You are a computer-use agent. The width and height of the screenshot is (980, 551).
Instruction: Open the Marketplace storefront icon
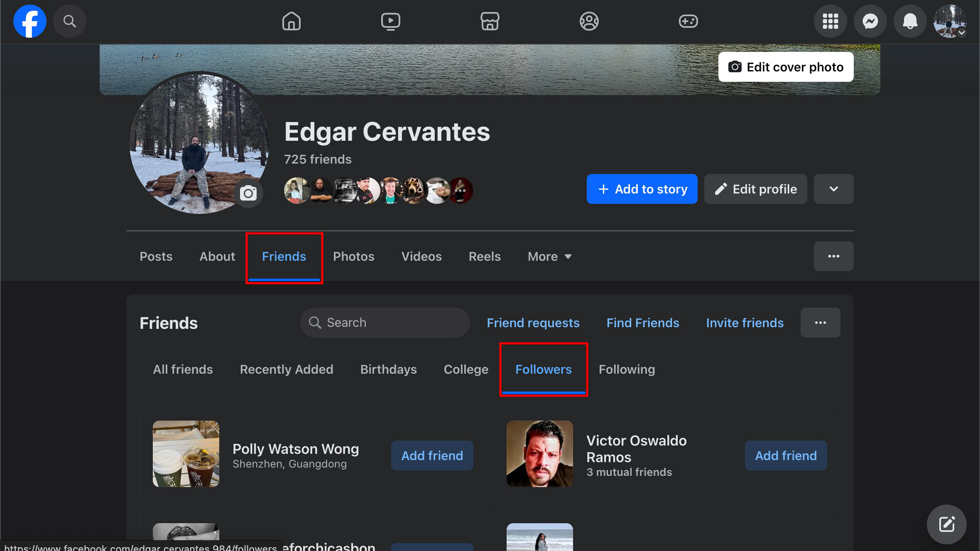pos(490,21)
